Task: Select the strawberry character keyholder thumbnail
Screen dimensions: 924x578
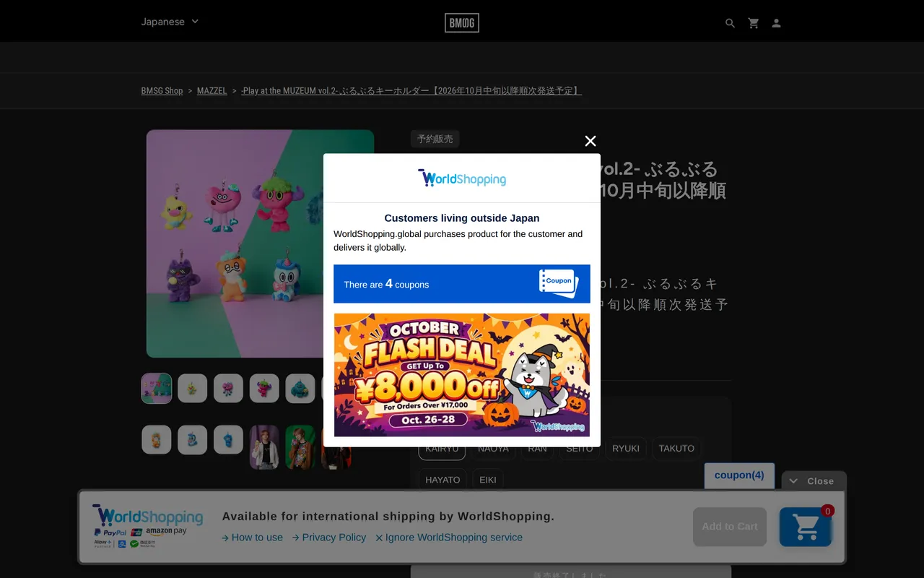Action: [x=264, y=389]
